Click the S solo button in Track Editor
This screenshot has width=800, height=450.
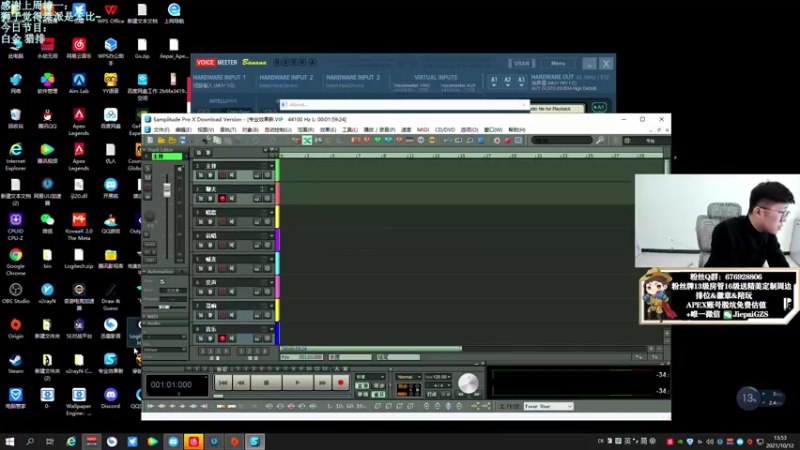coord(148,168)
